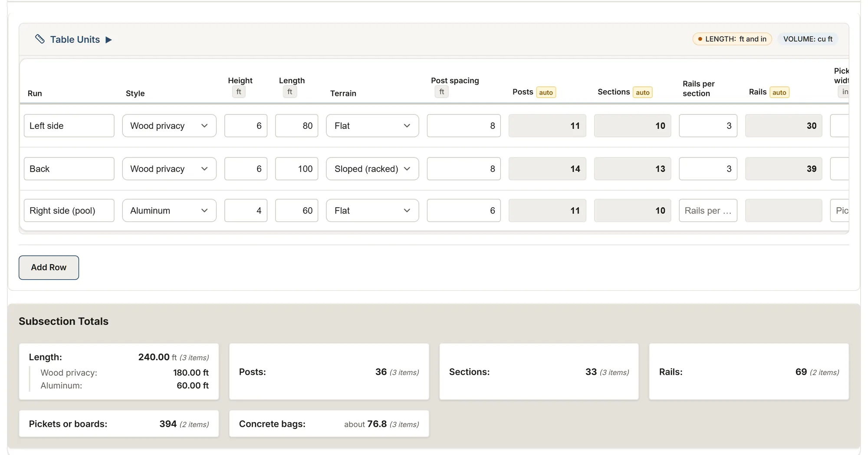This screenshot has width=868, height=455.
Task: Click the LENGTH: ft and in unit badge
Action: pyautogui.click(x=732, y=39)
